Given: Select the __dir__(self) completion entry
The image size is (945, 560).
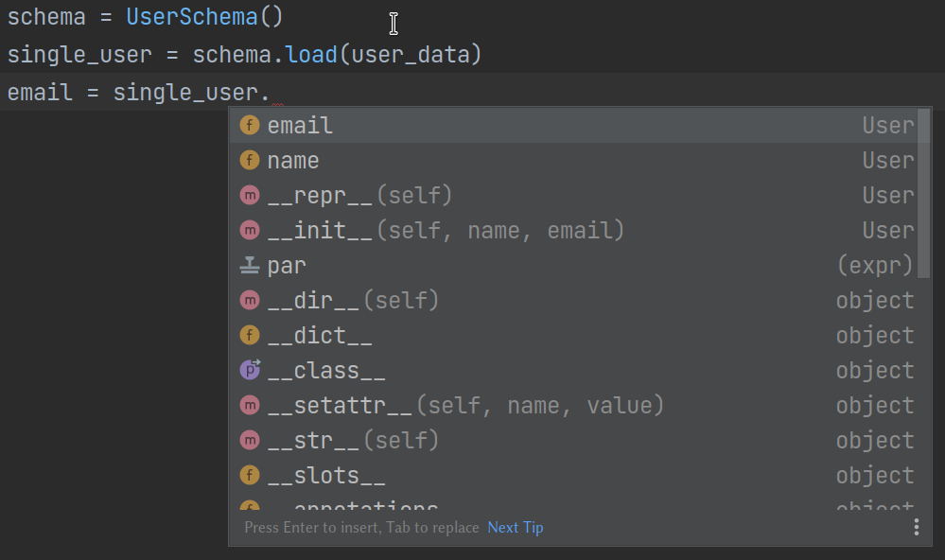Looking at the screenshot, I should (353, 301).
